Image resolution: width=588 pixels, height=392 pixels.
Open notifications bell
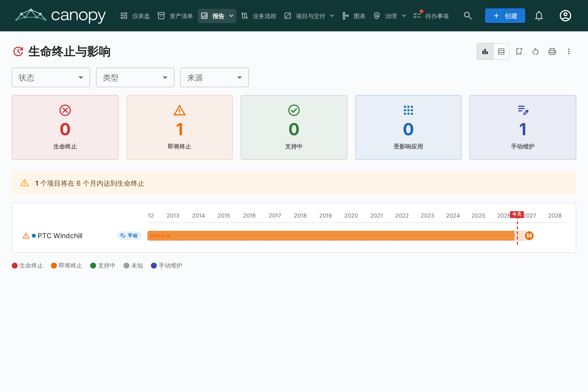539,16
